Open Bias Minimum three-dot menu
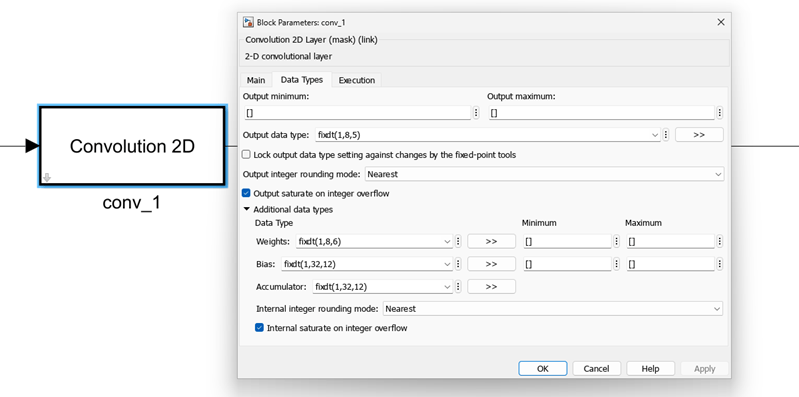 click(617, 264)
